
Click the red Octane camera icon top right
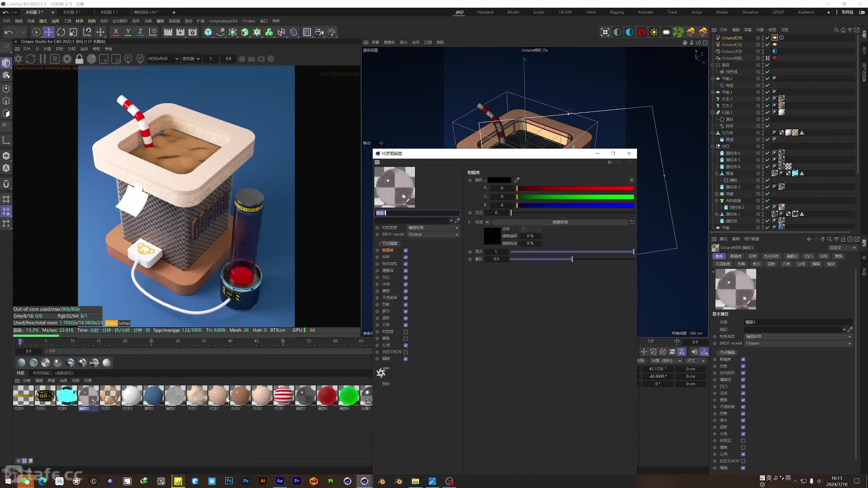point(642,32)
